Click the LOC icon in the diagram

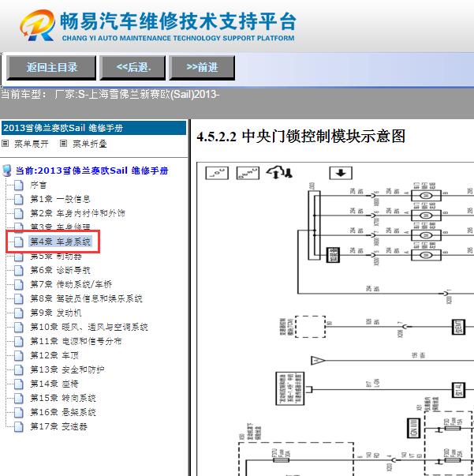tap(217, 173)
